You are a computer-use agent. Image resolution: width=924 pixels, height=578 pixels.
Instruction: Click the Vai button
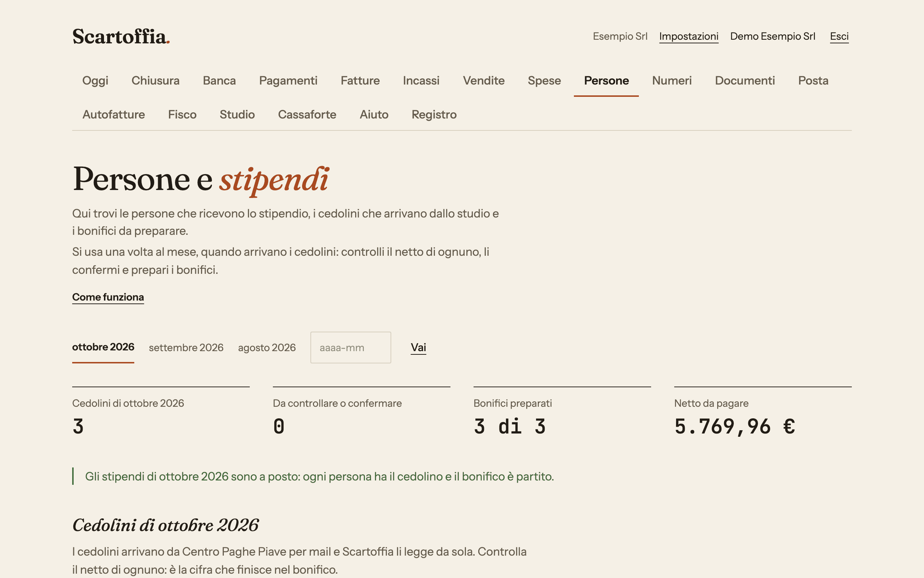pos(418,348)
